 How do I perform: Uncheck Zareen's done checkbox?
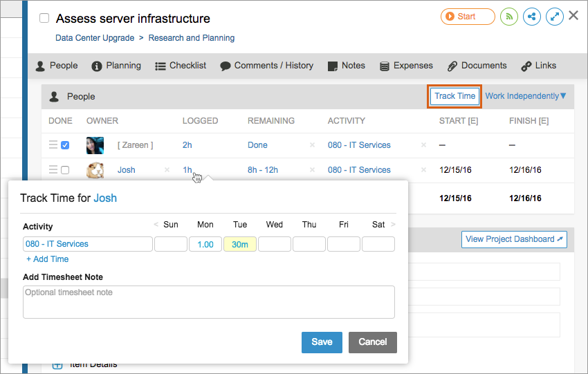(x=65, y=145)
